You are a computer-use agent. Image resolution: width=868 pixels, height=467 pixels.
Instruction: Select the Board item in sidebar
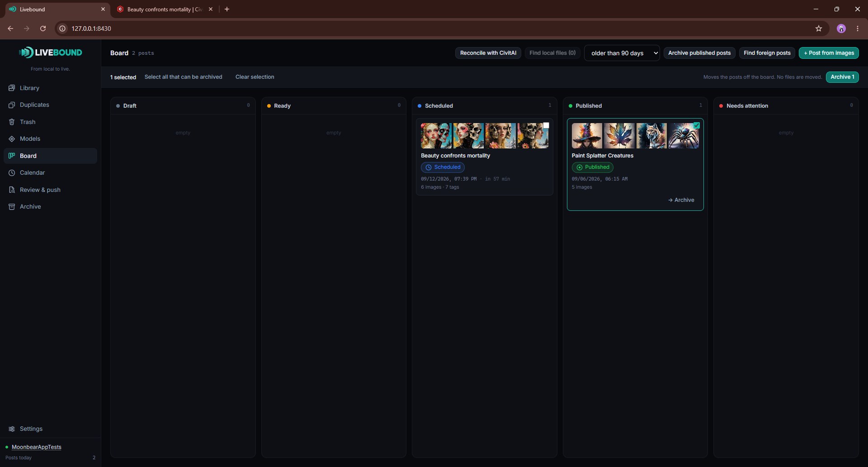(50, 156)
